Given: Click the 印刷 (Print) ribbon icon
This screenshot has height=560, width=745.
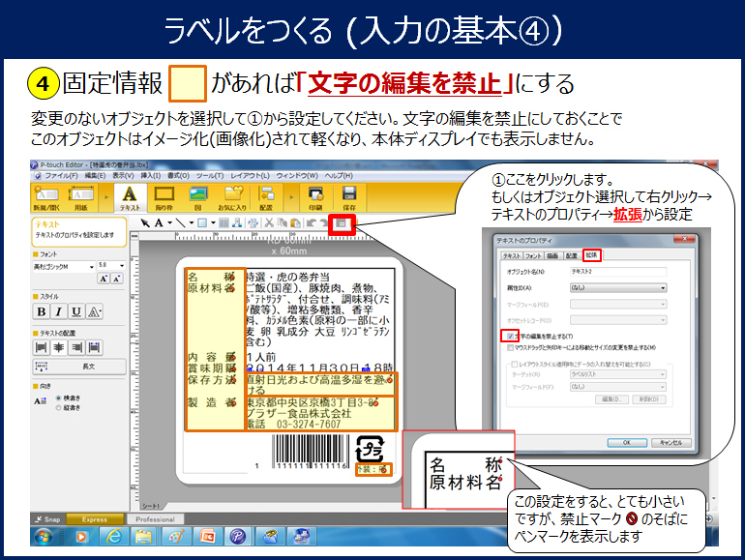Looking at the screenshot, I should tap(315, 197).
